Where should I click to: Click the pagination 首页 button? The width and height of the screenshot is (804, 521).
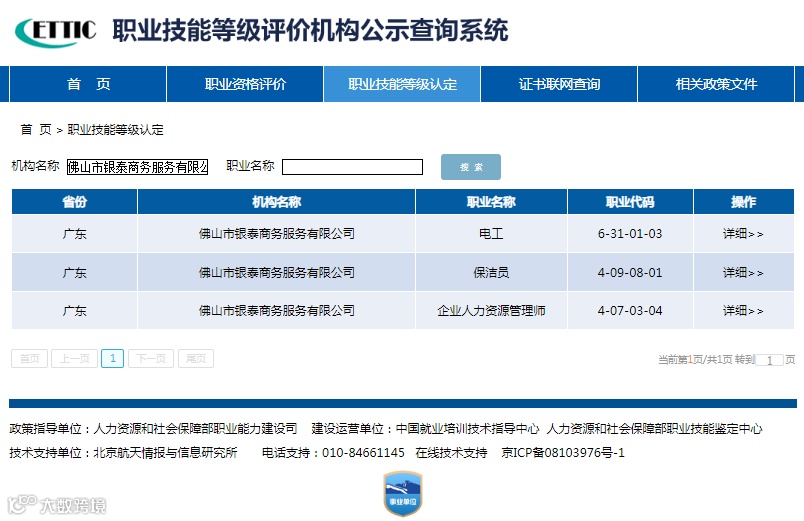pos(29,358)
